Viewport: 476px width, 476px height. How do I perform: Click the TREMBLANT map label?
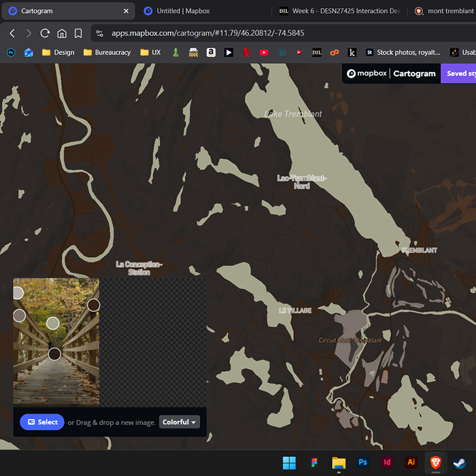[x=420, y=250]
